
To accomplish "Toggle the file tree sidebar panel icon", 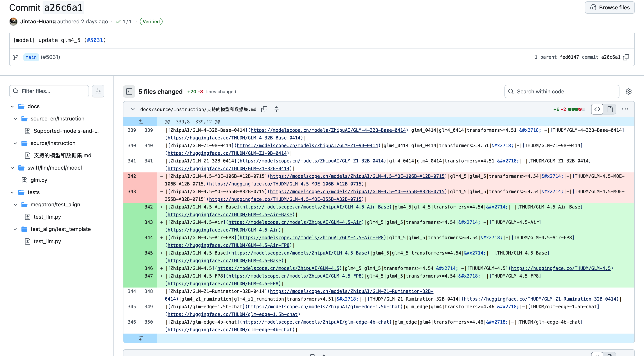I will [x=129, y=91].
